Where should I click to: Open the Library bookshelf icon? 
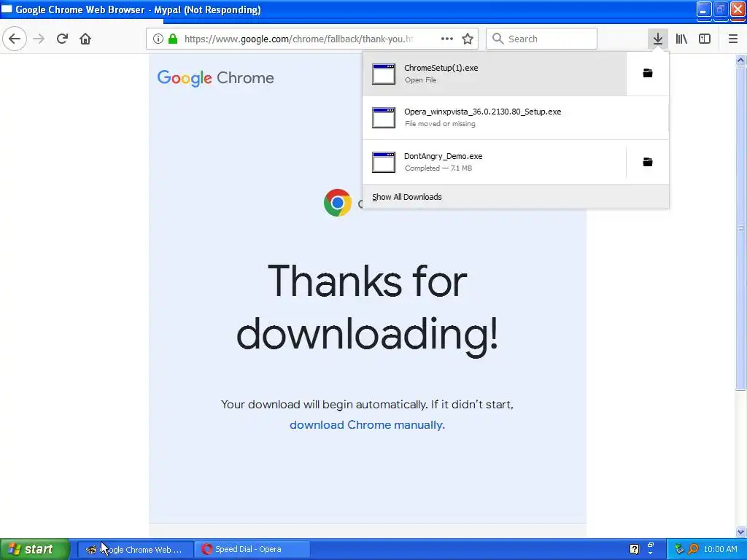681,39
